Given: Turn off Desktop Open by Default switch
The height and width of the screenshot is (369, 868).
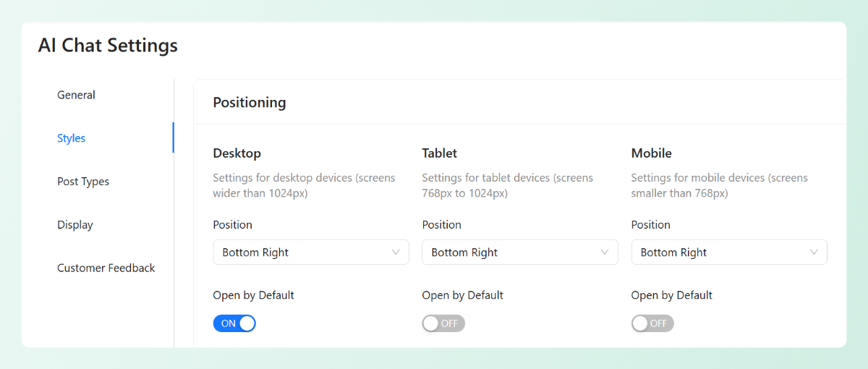Looking at the screenshot, I should click(x=234, y=323).
